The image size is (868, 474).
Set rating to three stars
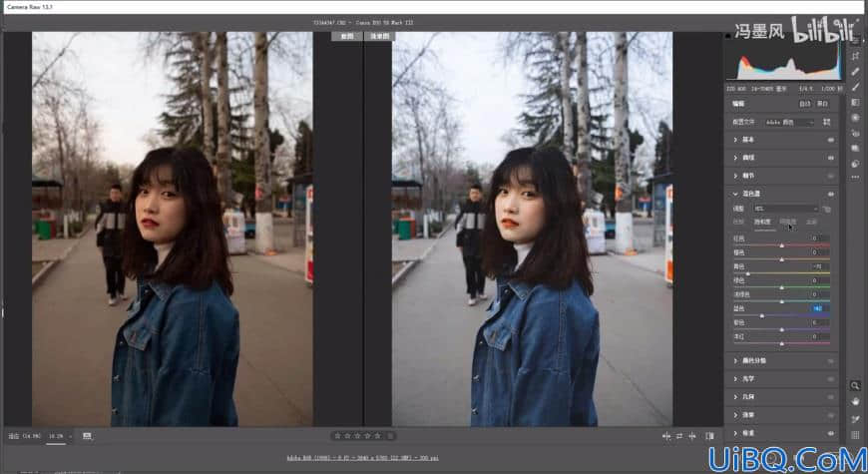(x=357, y=436)
